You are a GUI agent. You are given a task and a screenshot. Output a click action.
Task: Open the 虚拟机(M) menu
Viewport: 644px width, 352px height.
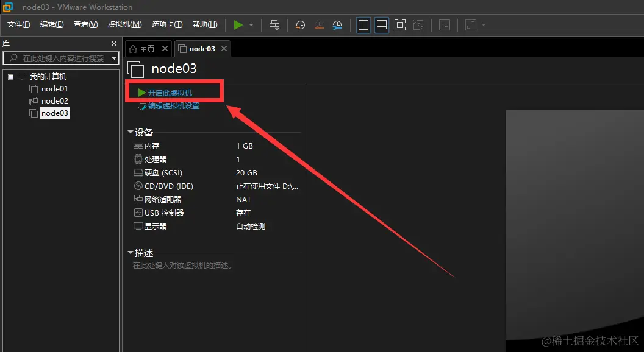(x=124, y=24)
